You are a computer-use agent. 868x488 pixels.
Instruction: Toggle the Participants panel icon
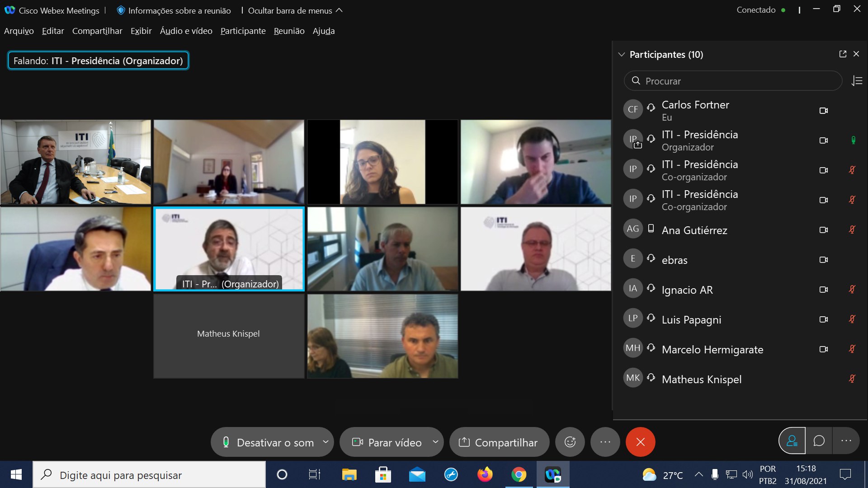(792, 441)
